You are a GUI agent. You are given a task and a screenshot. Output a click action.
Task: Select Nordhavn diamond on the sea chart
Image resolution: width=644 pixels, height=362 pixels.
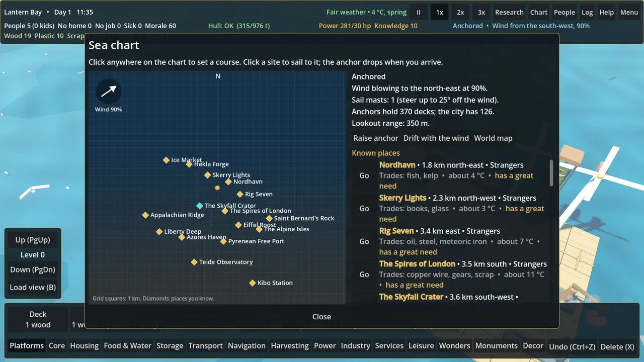228,182
